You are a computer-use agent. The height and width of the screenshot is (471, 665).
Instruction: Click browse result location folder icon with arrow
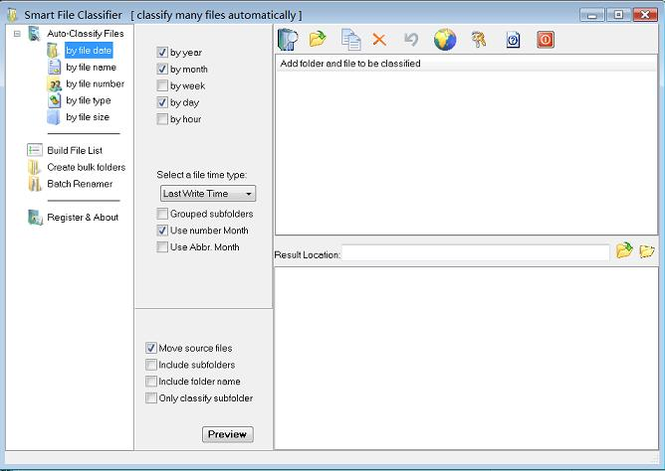tap(624, 251)
